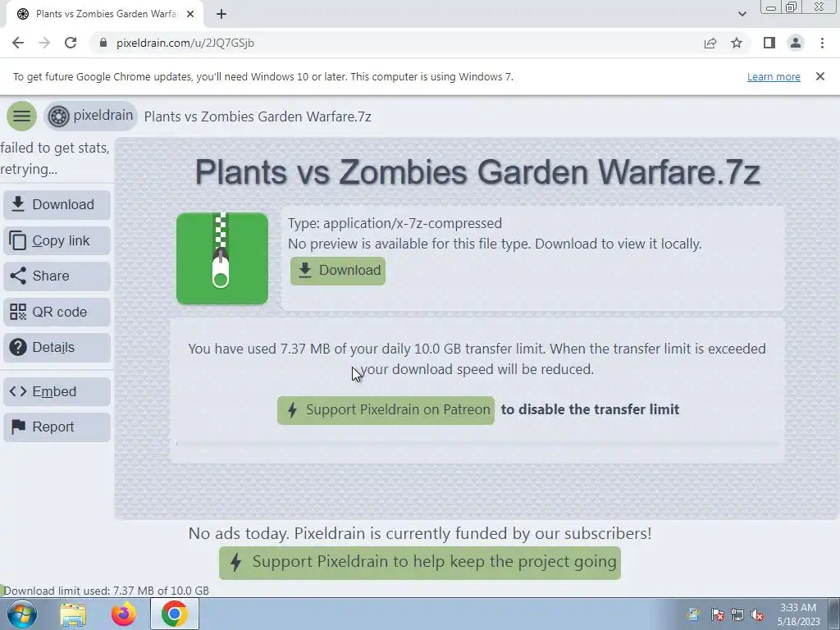840x630 pixels.
Task: Click the sidebar Download button
Action: tap(57, 204)
